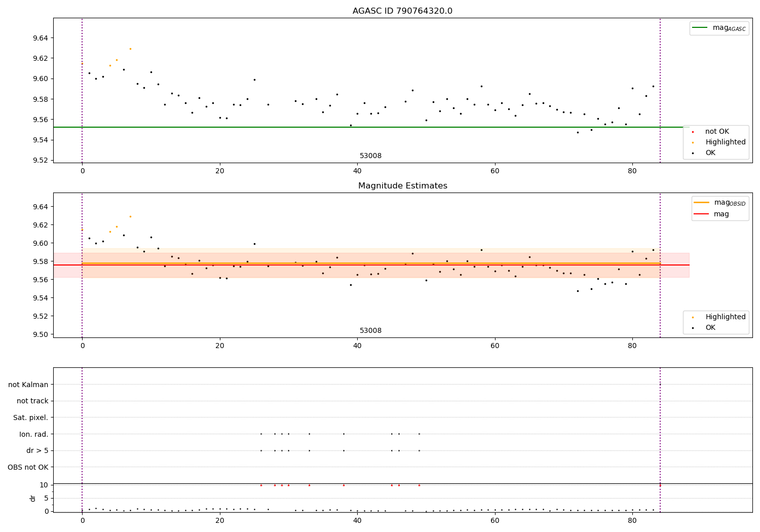Image resolution: width=760 pixels, height=532 pixels.
Task: Click the red 'mag' legend entry in middle plot
Action: (x=711, y=214)
